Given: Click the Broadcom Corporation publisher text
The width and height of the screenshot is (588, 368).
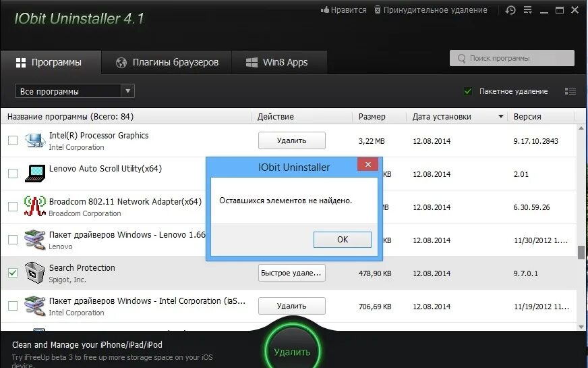Looking at the screenshot, I should 85,213.
